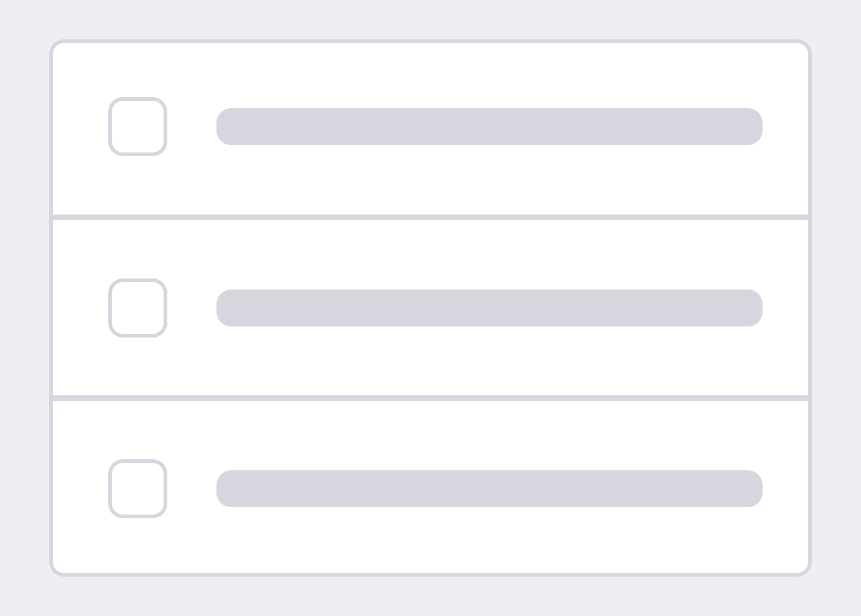Click the right end of the bottom placeholder bar
Image resolution: width=861 pixels, height=616 pixels.
pyautogui.click(x=752, y=489)
